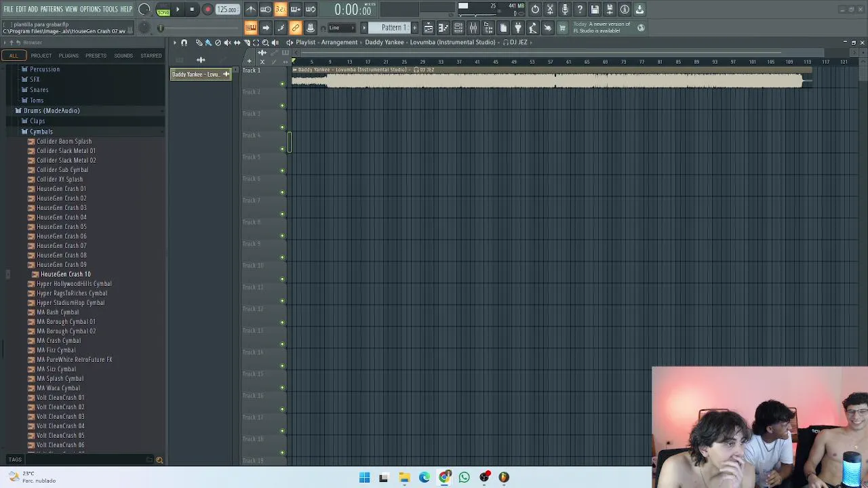
Task: Click the TAGS label in browser
Action: coord(15,460)
